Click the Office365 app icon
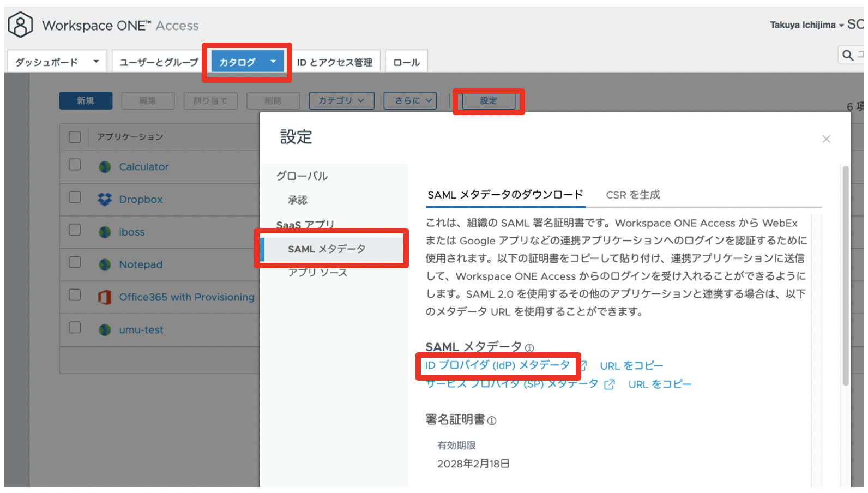Screen dimensions: 868x493 105,297
